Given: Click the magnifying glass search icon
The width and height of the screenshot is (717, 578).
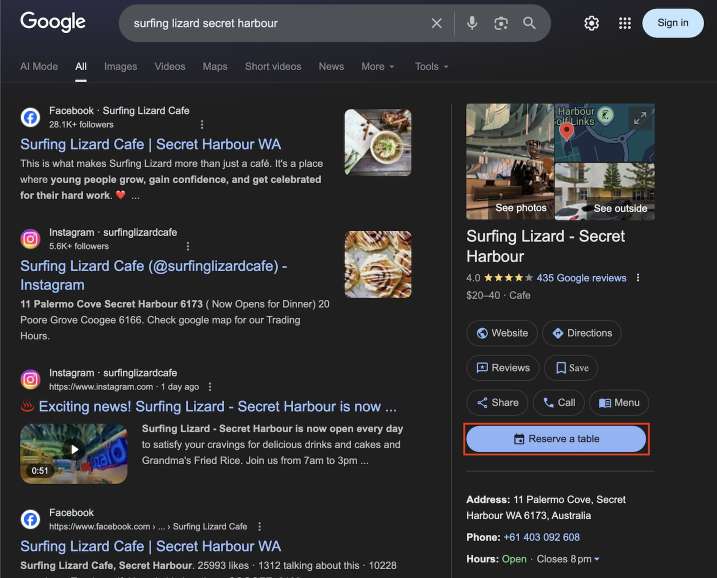Looking at the screenshot, I should click(529, 23).
